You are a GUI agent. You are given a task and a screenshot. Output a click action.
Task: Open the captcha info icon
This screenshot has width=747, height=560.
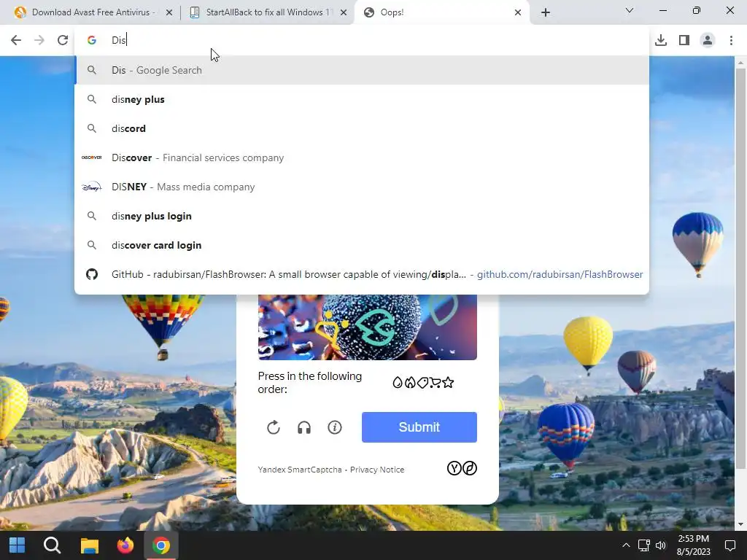tap(334, 427)
